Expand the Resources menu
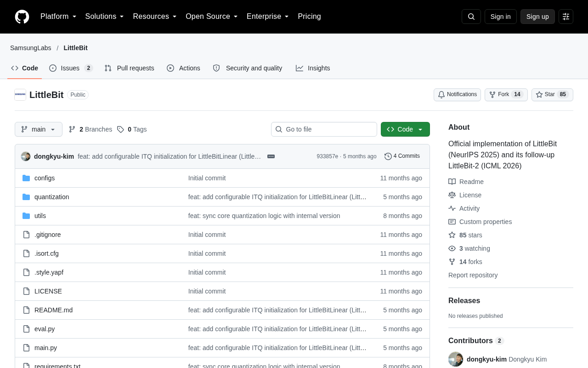588x368 pixels. (155, 17)
